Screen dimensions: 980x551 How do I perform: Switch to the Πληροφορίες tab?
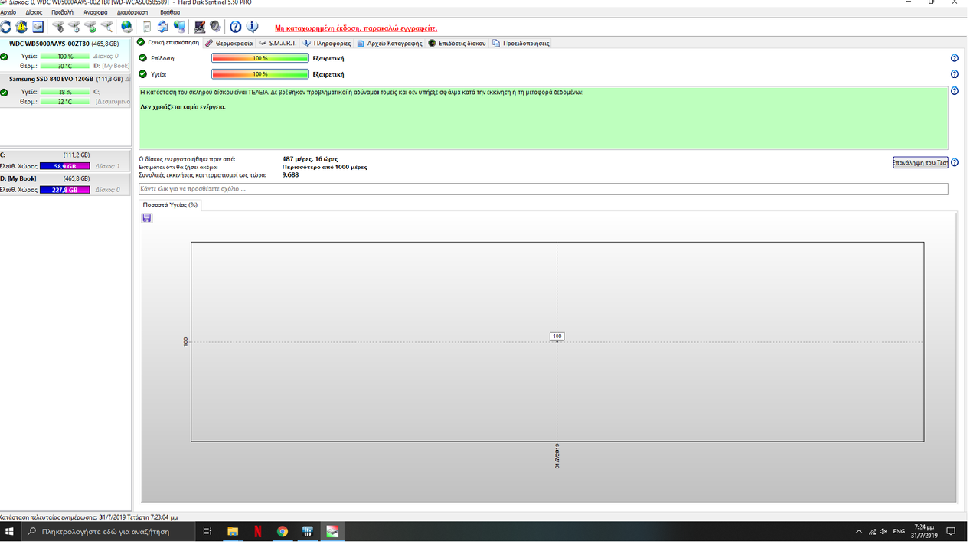point(326,44)
